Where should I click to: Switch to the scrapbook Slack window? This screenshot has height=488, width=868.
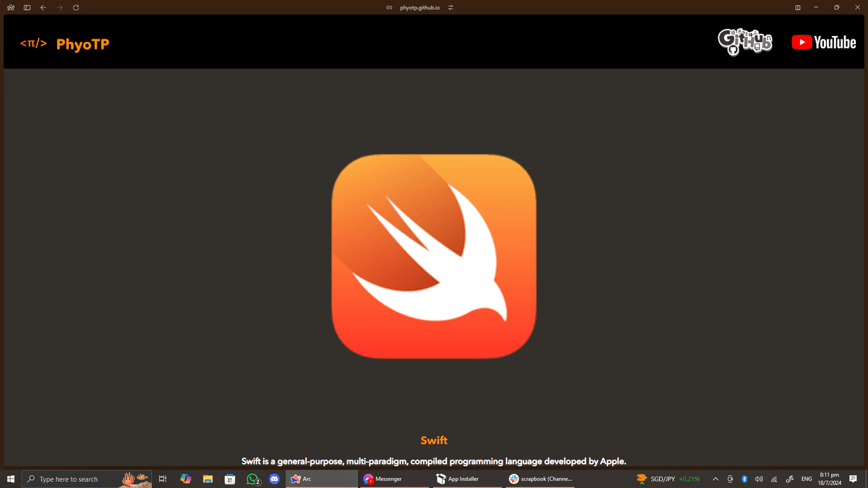(x=540, y=479)
